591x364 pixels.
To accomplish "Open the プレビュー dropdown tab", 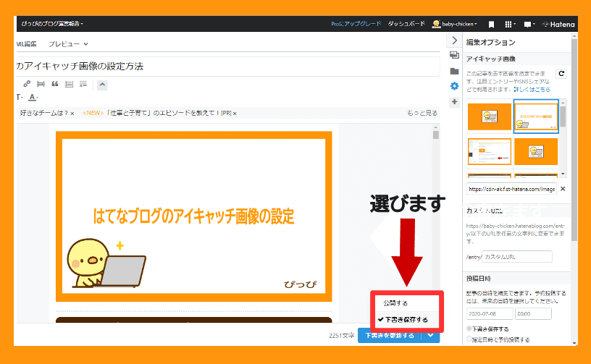I will coord(68,44).
